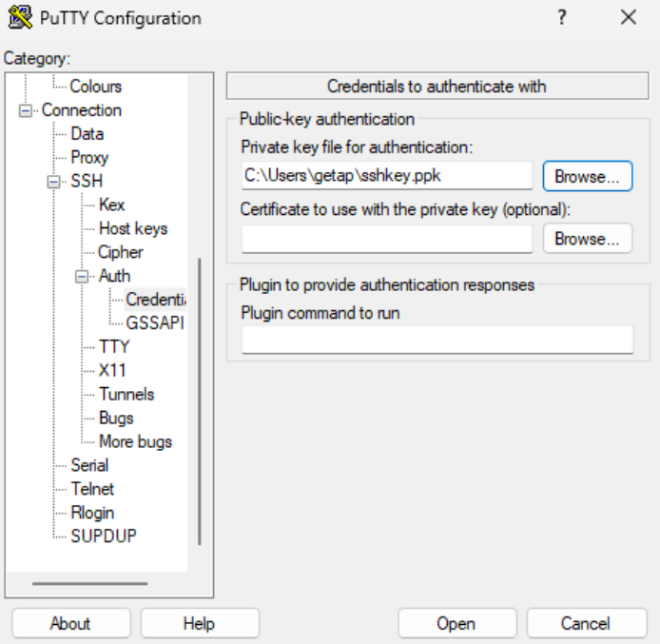Browse for certificate file

tap(587, 239)
